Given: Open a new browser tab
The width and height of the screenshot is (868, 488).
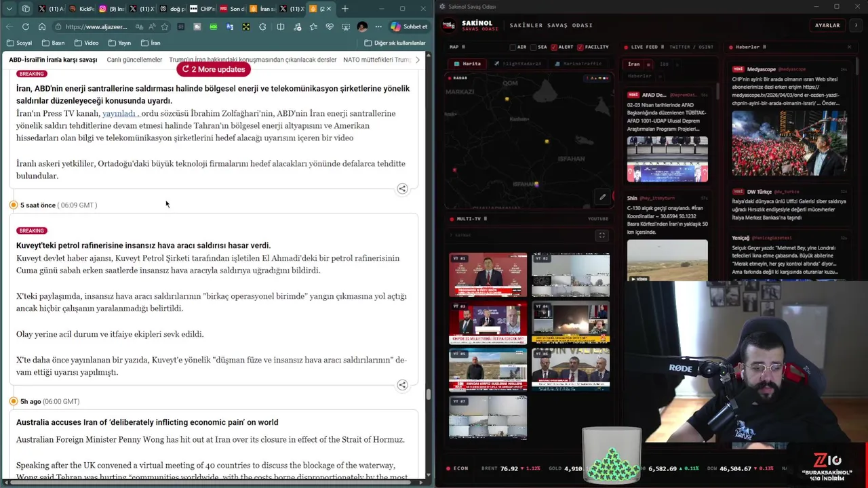Looking at the screenshot, I should (x=345, y=9).
